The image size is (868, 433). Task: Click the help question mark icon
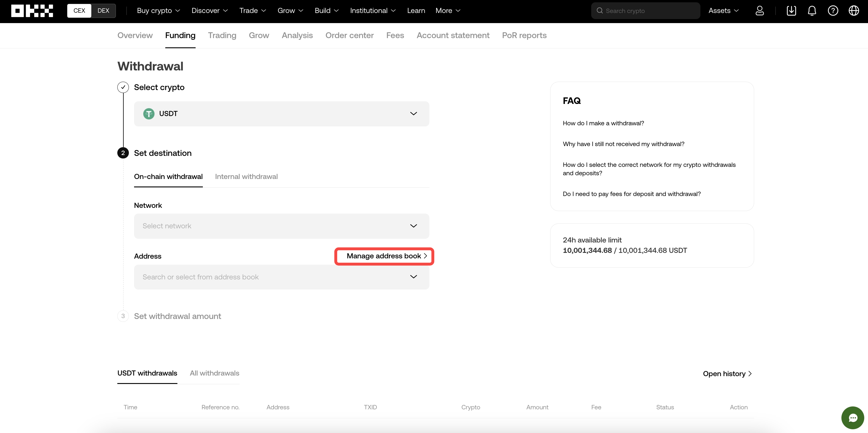[833, 10]
